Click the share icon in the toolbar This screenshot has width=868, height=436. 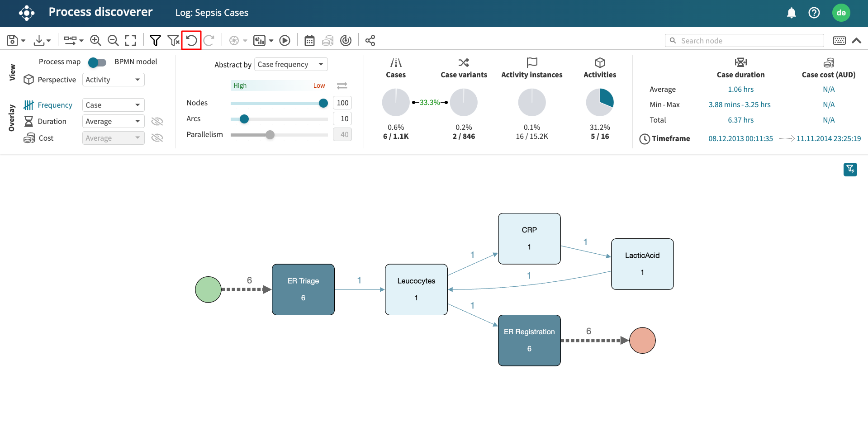(x=370, y=41)
